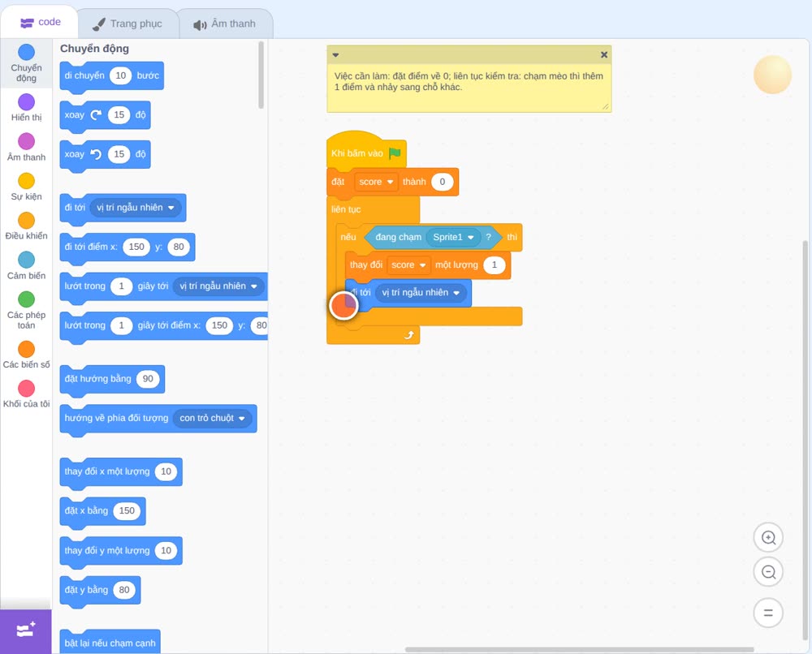Open lướt trong vị trí ngẫu nhiên dropdown

218,286
